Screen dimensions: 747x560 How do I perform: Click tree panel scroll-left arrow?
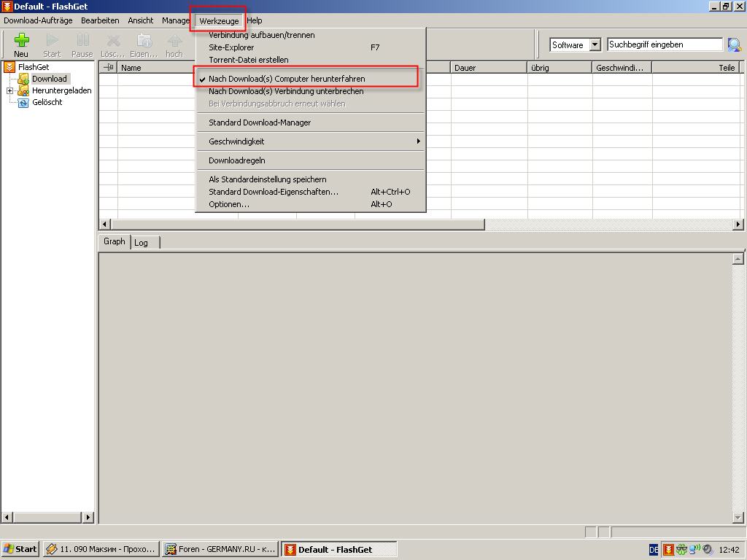tap(7, 517)
